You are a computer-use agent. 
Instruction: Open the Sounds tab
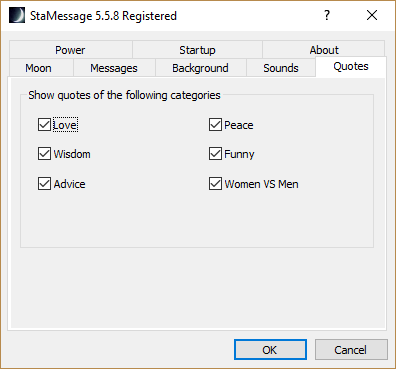(281, 68)
